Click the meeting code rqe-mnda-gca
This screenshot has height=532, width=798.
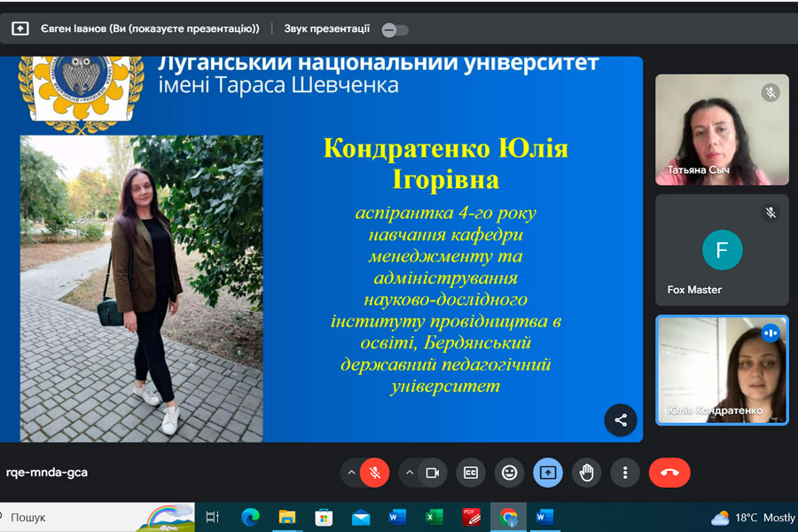47,473
